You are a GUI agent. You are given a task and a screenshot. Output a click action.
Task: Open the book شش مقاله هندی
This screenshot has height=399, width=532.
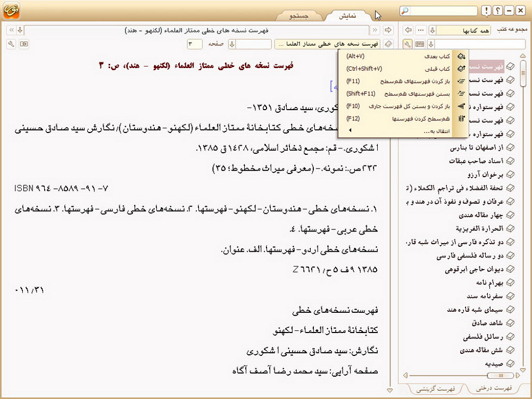tap(481, 350)
